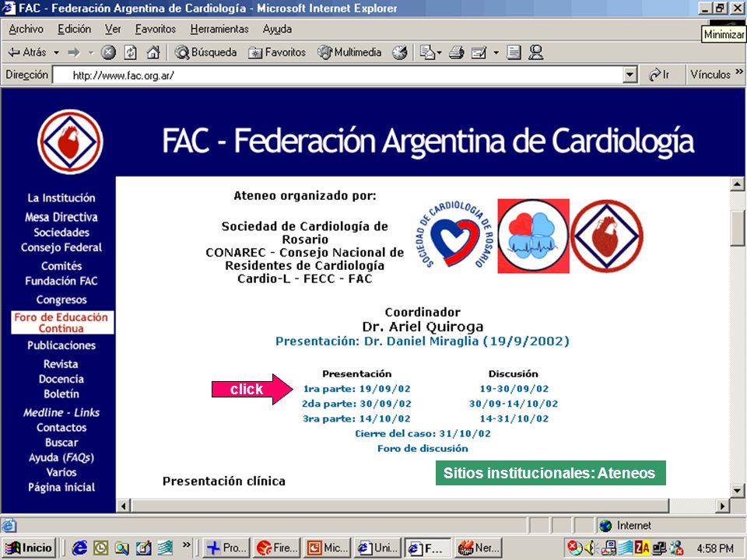747x560 pixels.
Task: Click the ZA ZoneAlarm tray icon
Action: (x=642, y=548)
